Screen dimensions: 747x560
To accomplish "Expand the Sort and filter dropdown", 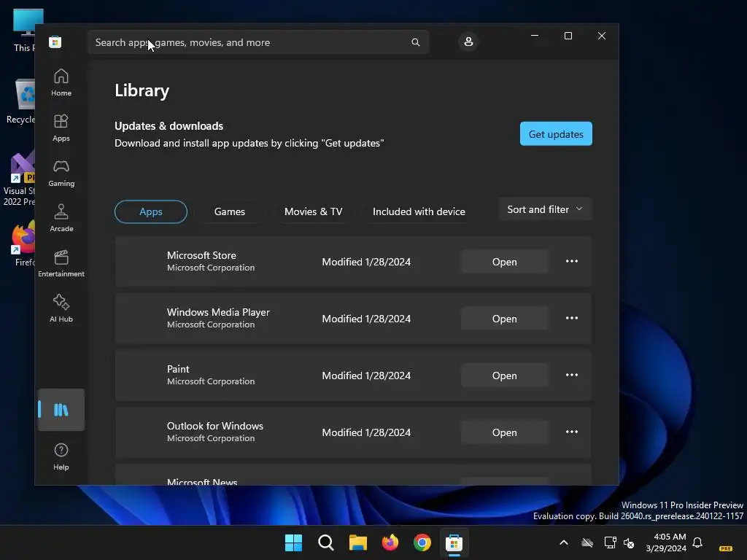I will point(545,209).
